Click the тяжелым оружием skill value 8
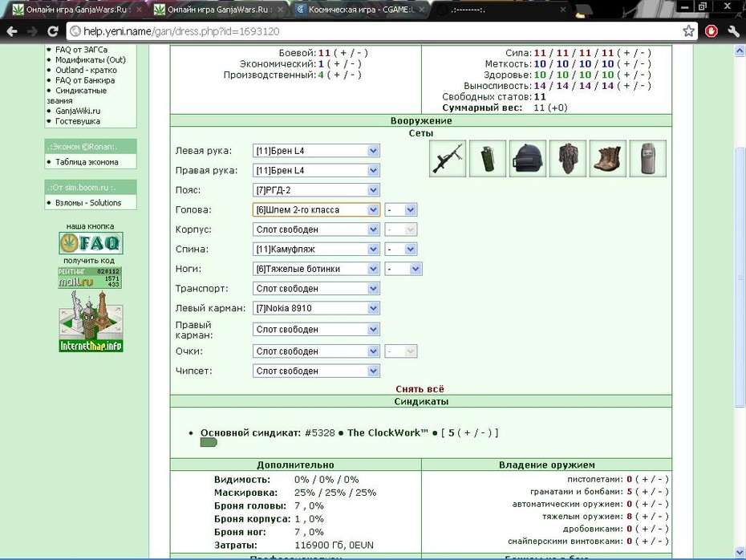 630,516
